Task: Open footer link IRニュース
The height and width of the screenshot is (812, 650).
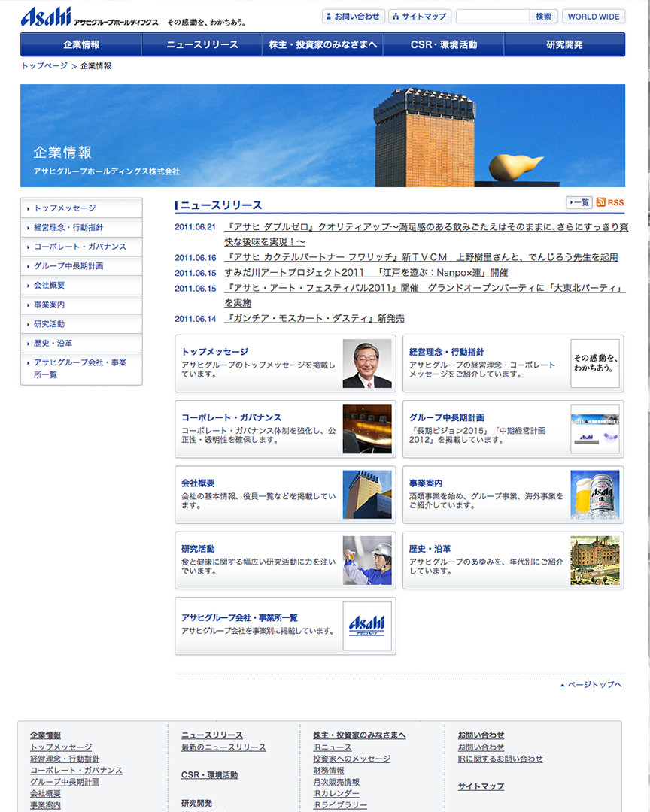Action: [x=333, y=747]
